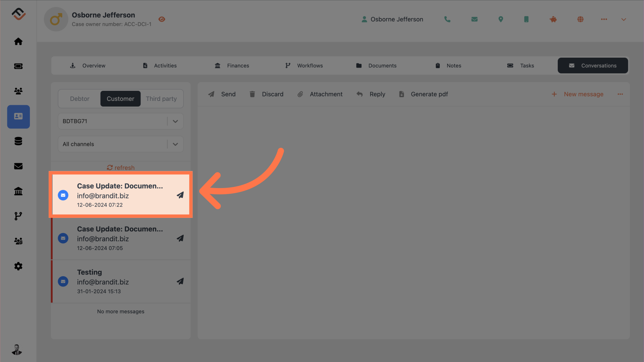
Task: Expand the top-right chevron menu
Action: coord(624,19)
